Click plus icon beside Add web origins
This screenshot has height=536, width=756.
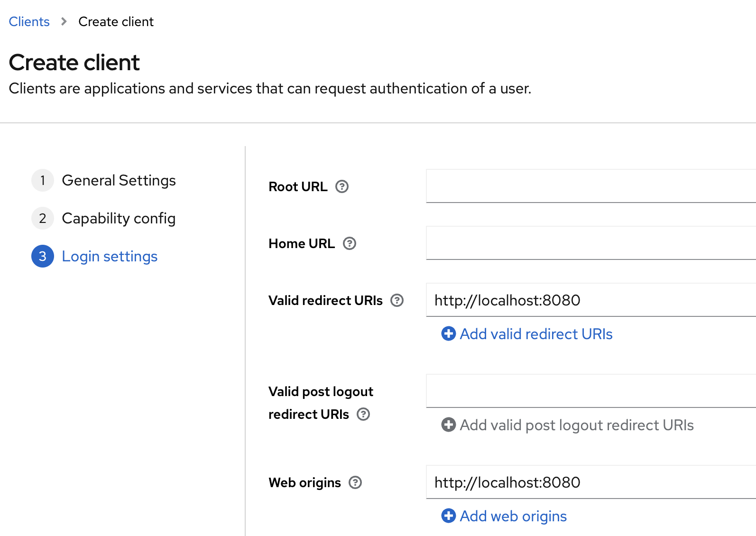[448, 516]
